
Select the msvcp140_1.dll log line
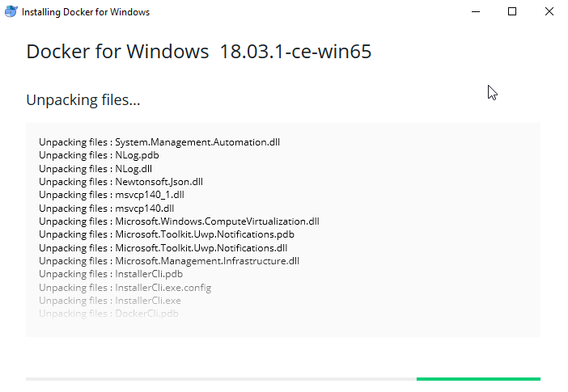tap(111, 195)
